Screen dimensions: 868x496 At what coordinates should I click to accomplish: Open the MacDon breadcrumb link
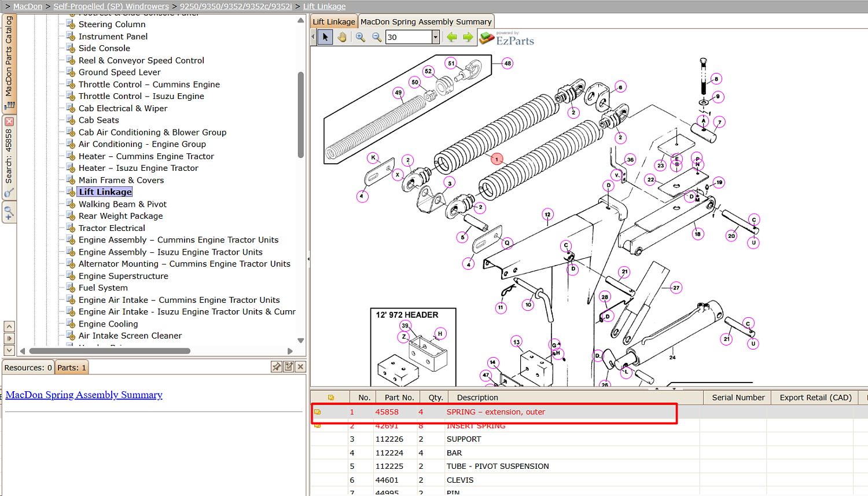coord(27,6)
